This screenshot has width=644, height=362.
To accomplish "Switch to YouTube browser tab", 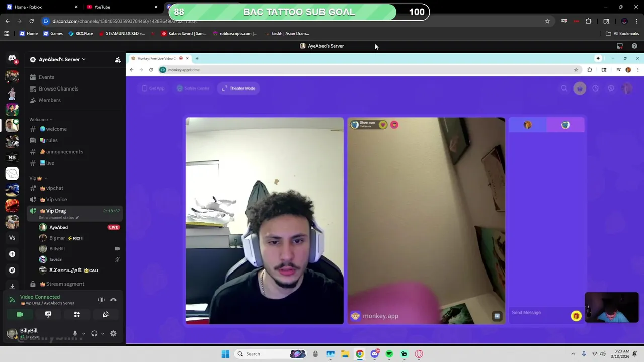I will pyautogui.click(x=122, y=7).
